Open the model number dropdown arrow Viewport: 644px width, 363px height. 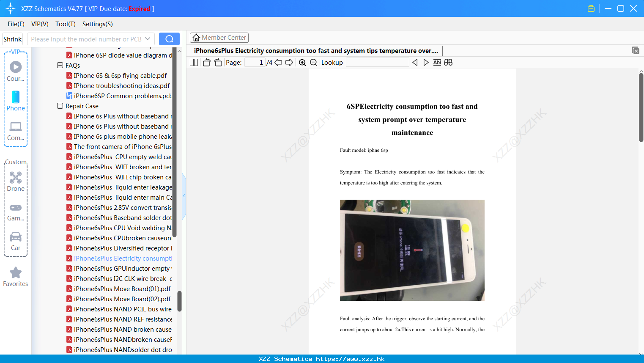[x=148, y=39]
